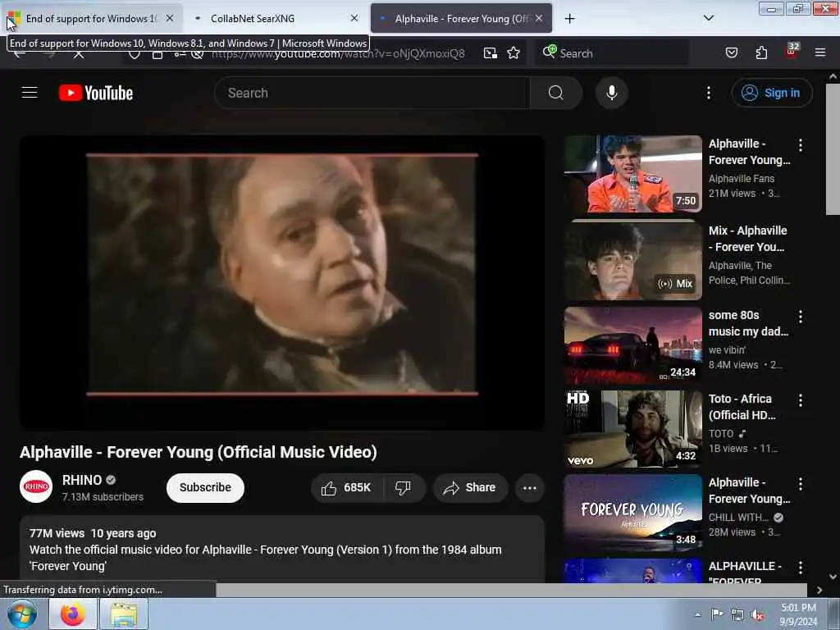This screenshot has width=840, height=630.
Task: Click the youtube.com URL address field
Action: click(338, 53)
